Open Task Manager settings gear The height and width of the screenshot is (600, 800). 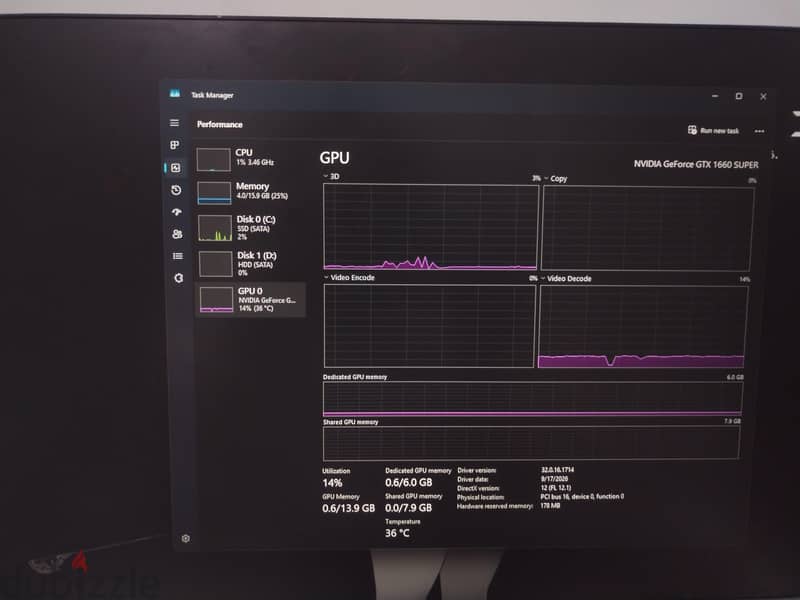tap(186, 538)
